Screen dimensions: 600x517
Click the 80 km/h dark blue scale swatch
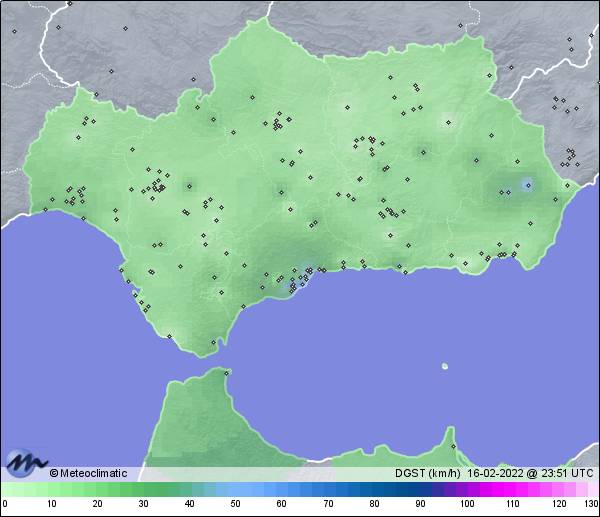(x=373, y=489)
